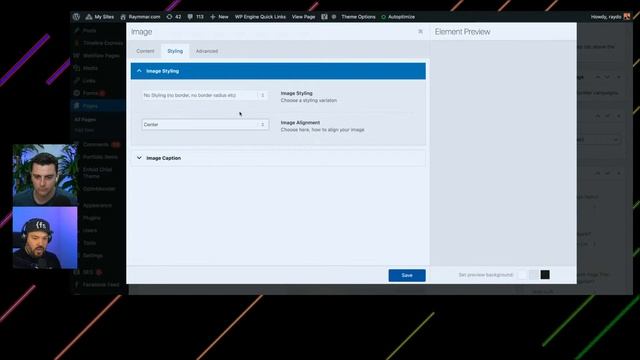Click View Page in admin bar
Viewport: 640px width, 360px height.
(303, 17)
